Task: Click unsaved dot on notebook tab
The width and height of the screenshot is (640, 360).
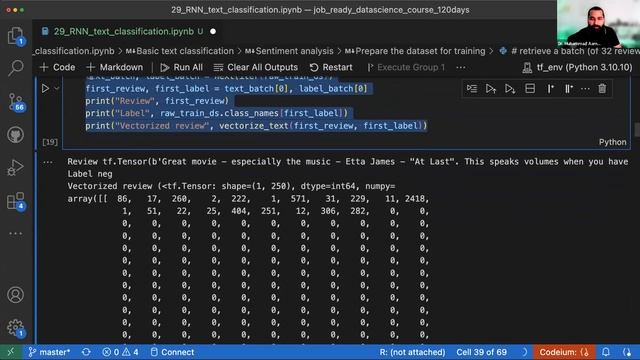Action: pyautogui.click(x=213, y=31)
